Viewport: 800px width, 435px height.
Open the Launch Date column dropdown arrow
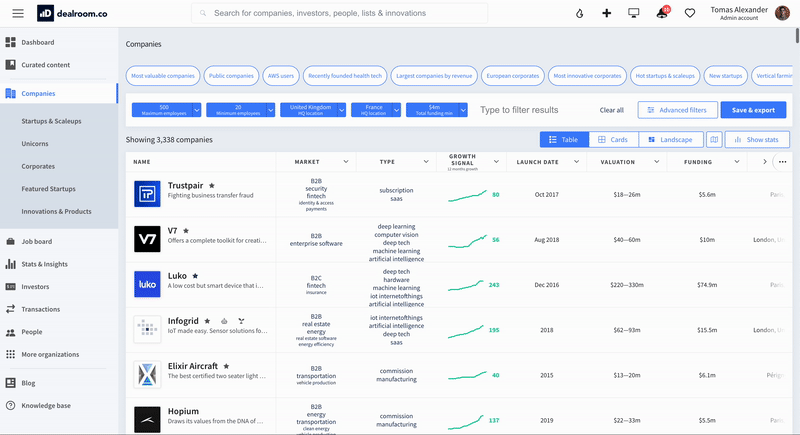[577, 162]
